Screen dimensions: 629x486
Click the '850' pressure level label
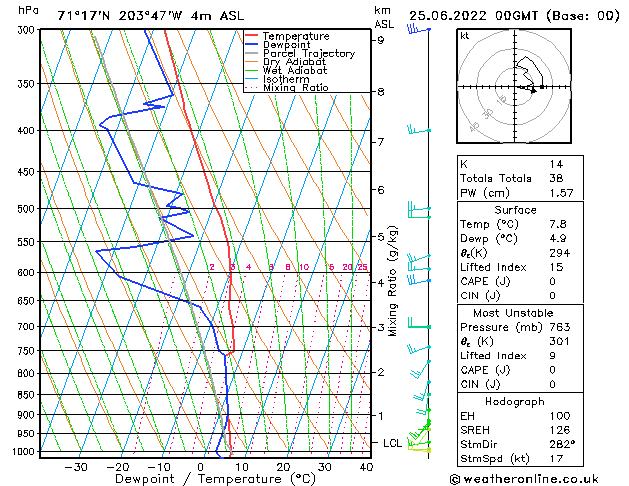[x=28, y=395]
